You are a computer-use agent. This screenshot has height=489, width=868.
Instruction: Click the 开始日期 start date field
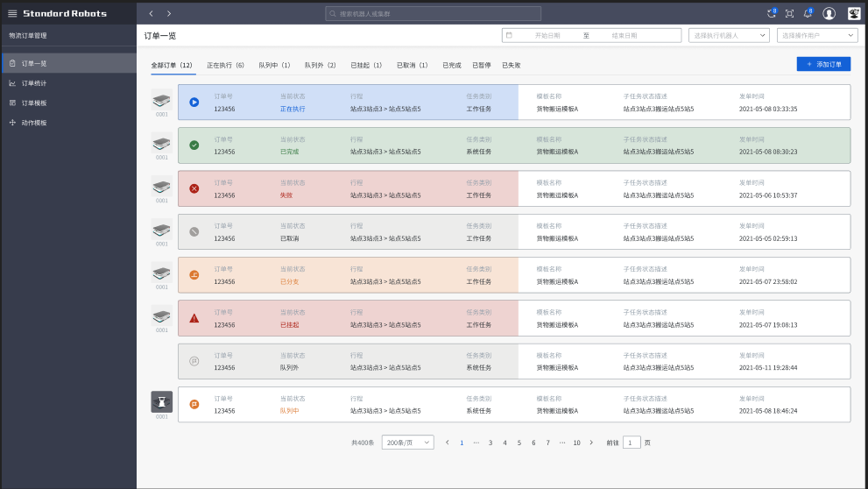point(547,35)
